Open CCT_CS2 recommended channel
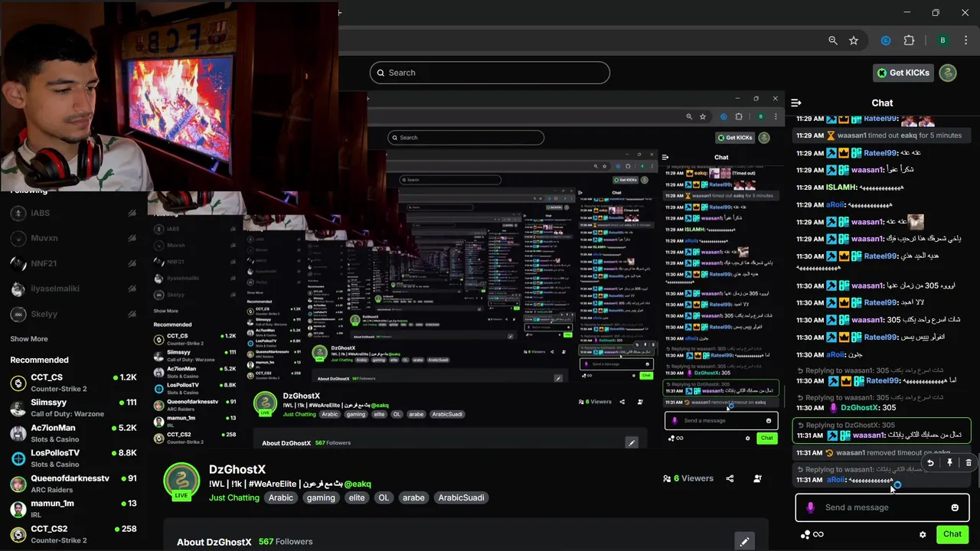The image size is (980, 551). pos(73,534)
